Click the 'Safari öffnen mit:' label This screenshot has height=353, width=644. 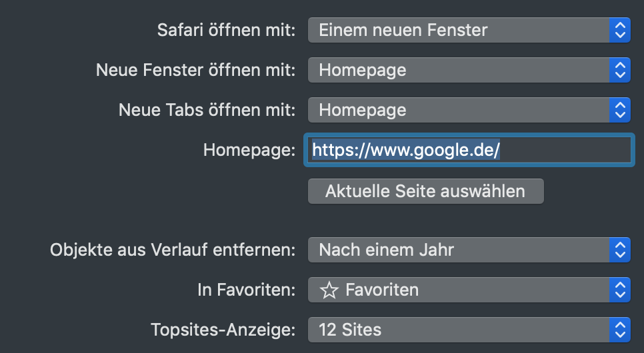pos(226,30)
